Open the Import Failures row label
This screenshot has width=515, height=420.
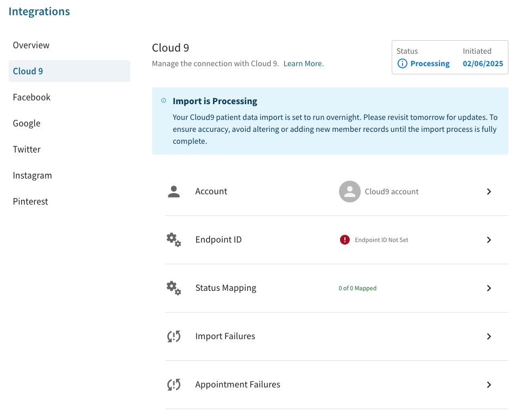point(225,336)
